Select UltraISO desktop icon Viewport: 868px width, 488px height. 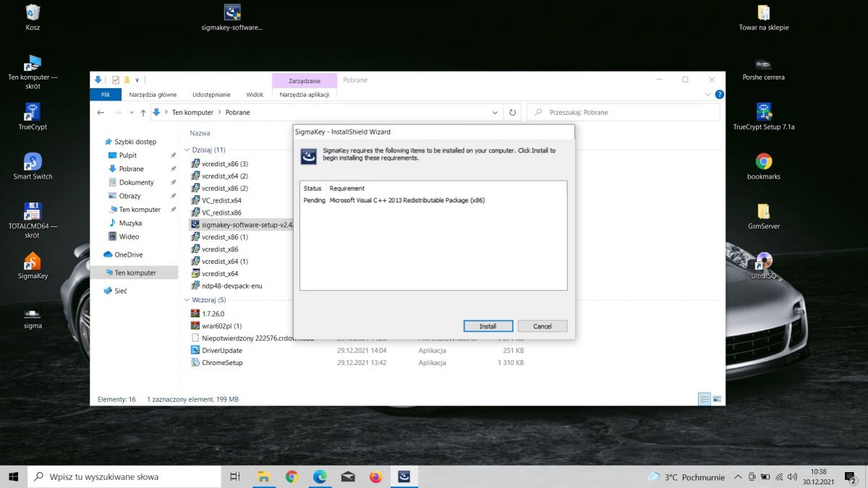764,266
